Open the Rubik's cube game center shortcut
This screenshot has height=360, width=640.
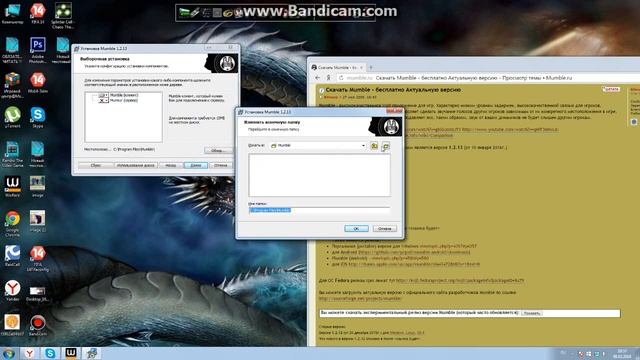(12, 85)
